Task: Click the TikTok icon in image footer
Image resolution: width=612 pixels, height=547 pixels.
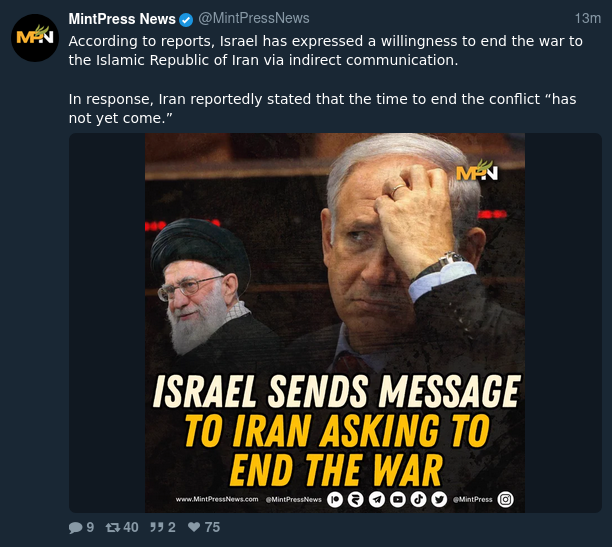Action: click(418, 499)
